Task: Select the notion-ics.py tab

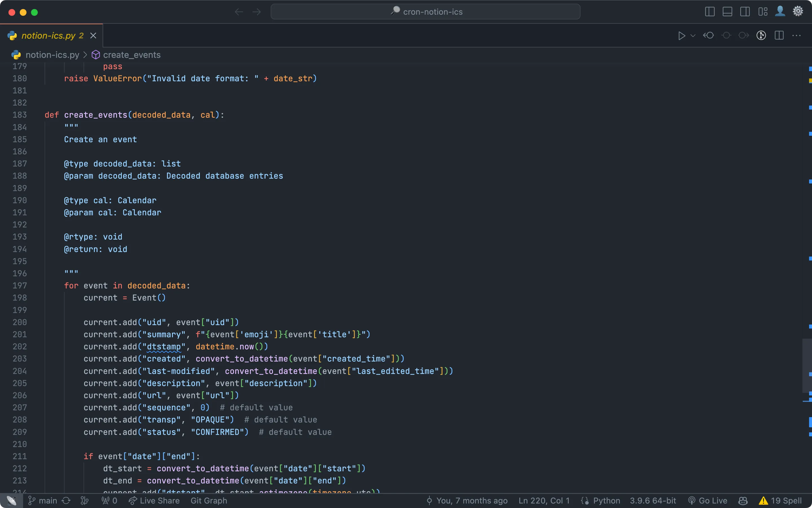Action: 51,36
